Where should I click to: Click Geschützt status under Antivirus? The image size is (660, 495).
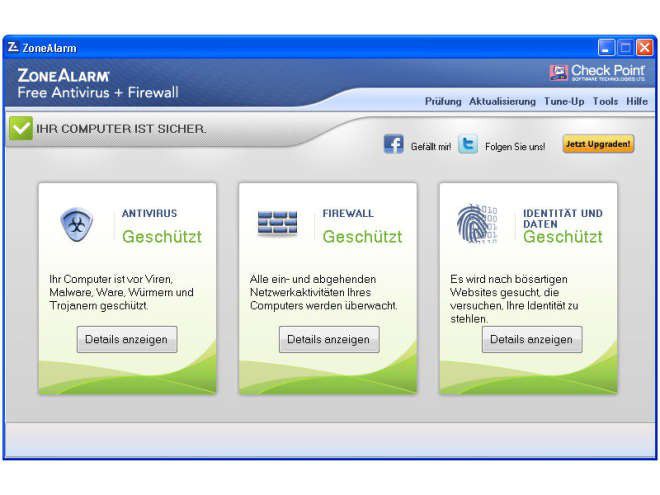point(162,237)
